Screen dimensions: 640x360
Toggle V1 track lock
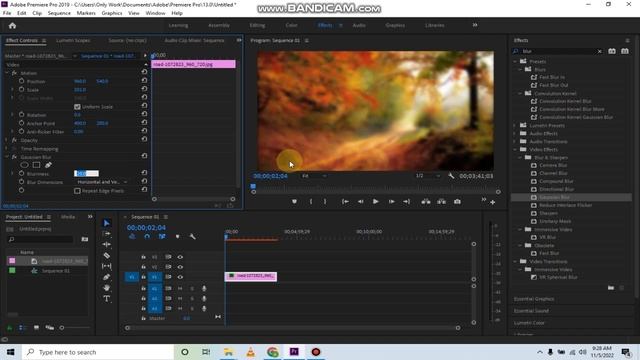pyautogui.click(x=143, y=277)
